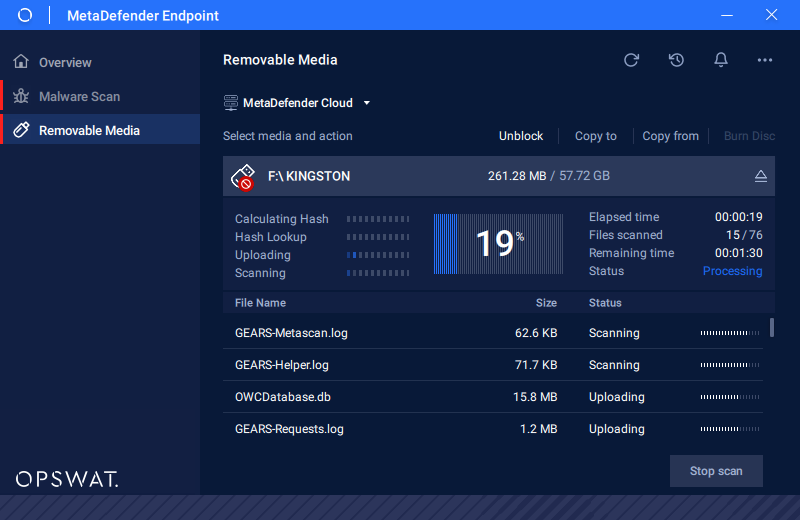This screenshot has height=520, width=800.
Task: Sort by Size column header
Action: click(546, 303)
